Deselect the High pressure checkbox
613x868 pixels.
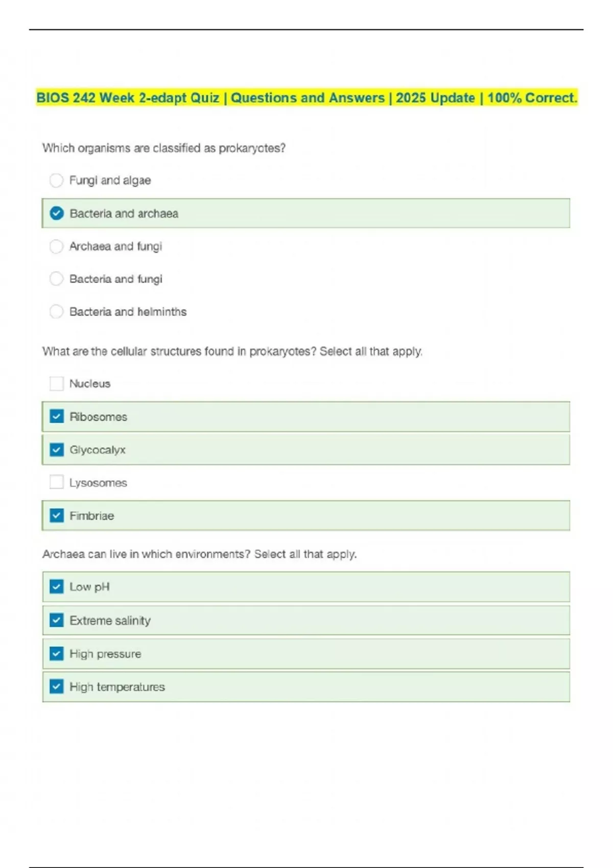click(x=57, y=654)
